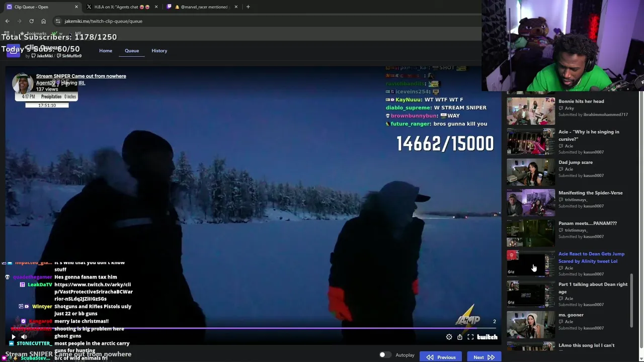Click the streamer avatar in the clip header
This screenshot has width=644, height=362.
(x=23, y=83)
